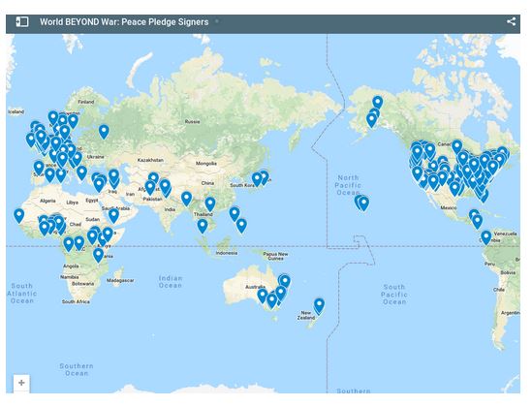This screenshot has height=406, width=532.
Task: Click the pin in the Philippines area
Action: (235, 214)
